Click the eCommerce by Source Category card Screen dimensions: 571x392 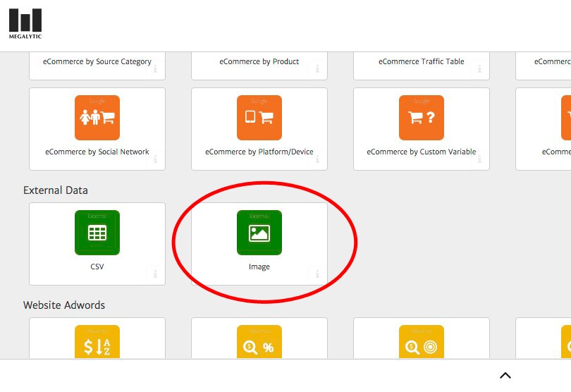click(x=97, y=63)
